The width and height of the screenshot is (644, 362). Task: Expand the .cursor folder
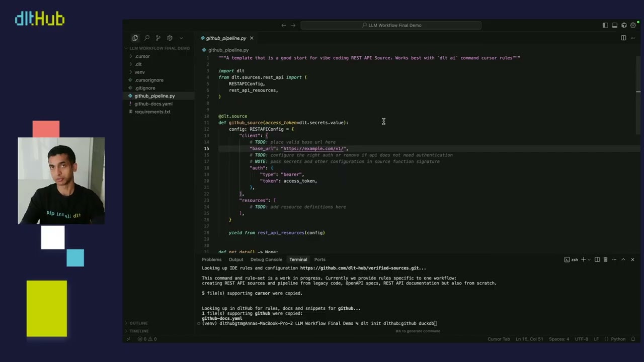tap(142, 56)
